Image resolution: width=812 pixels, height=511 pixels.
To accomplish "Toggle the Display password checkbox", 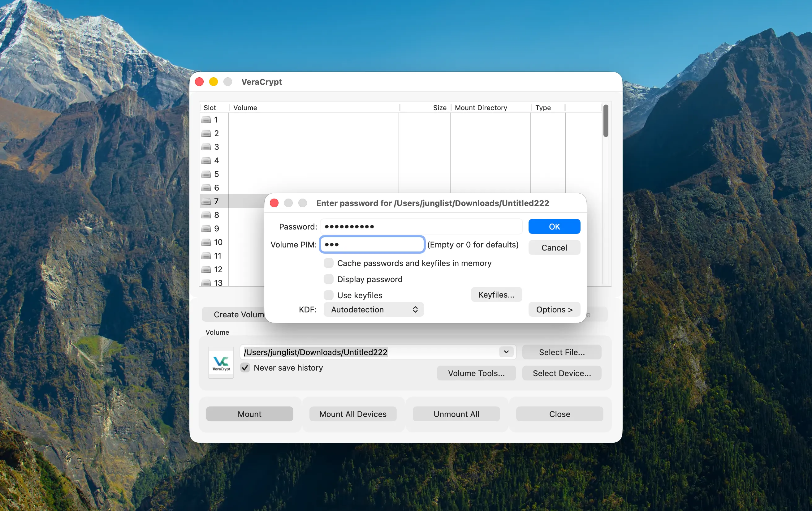I will tap(328, 279).
